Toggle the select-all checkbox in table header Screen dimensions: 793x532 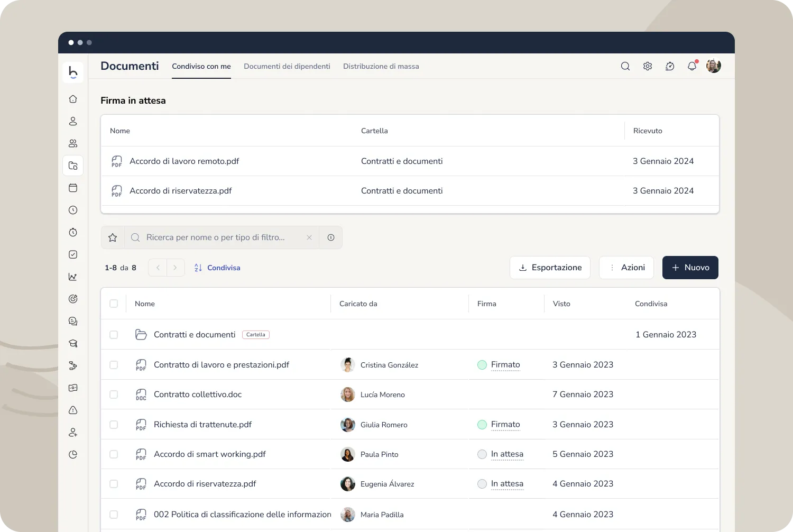coord(114,304)
